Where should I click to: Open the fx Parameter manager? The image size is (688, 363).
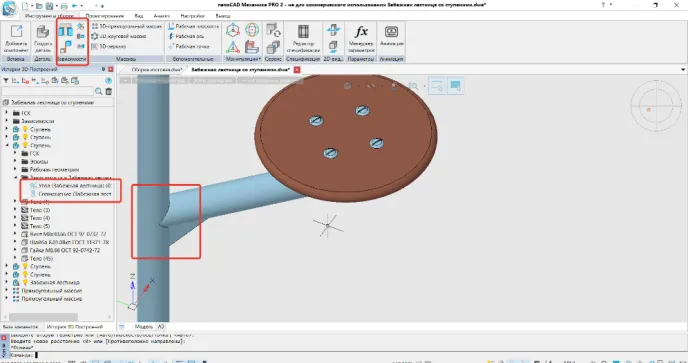pyautogui.click(x=361, y=39)
